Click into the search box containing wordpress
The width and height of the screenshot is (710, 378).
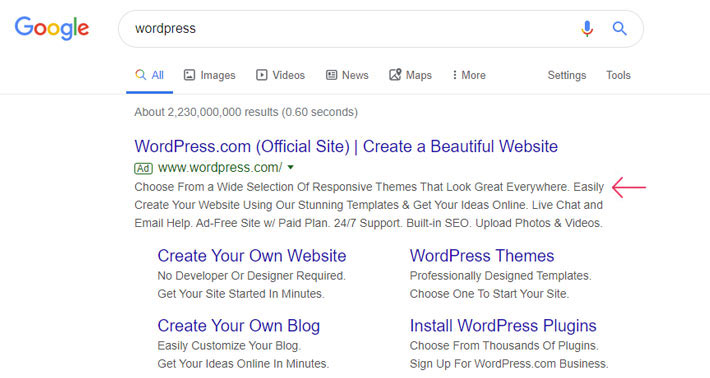coord(380,29)
